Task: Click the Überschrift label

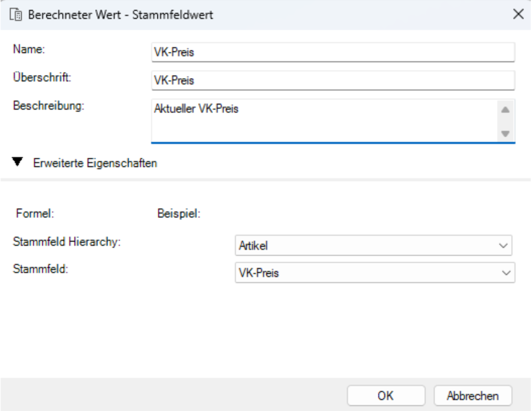Action: click(42, 77)
